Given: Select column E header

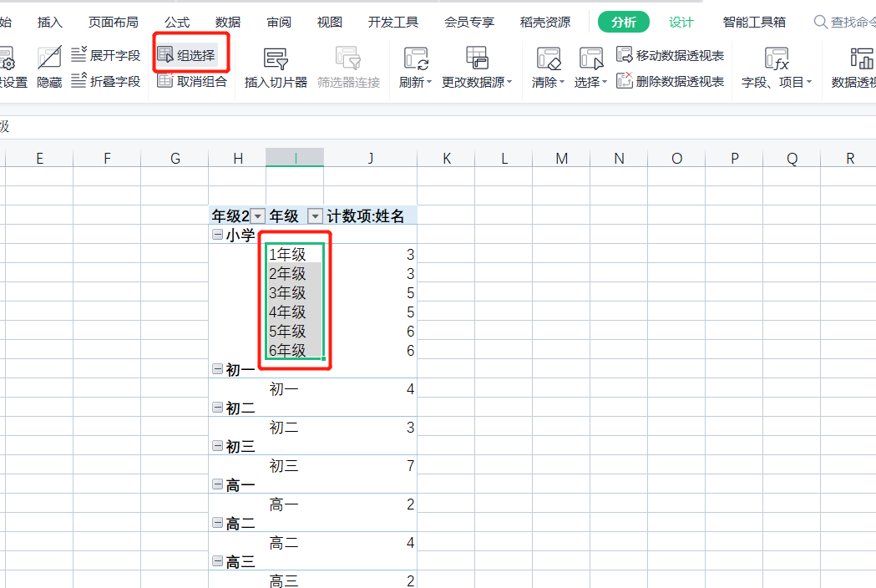Looking at the screenshot, I should (x=39, y=158).
